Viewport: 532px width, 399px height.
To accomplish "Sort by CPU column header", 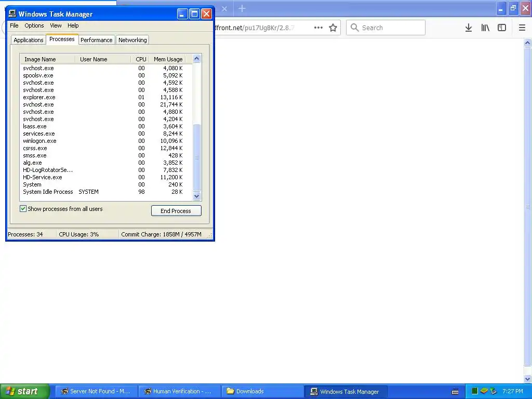I will pyautogui.click(x=140, y=59).
